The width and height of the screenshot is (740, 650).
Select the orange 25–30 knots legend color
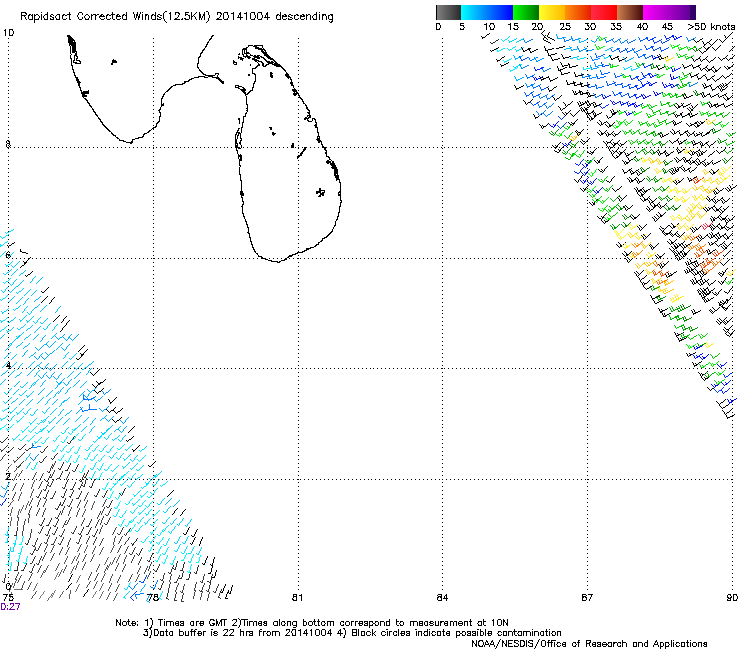pos(578,12)
